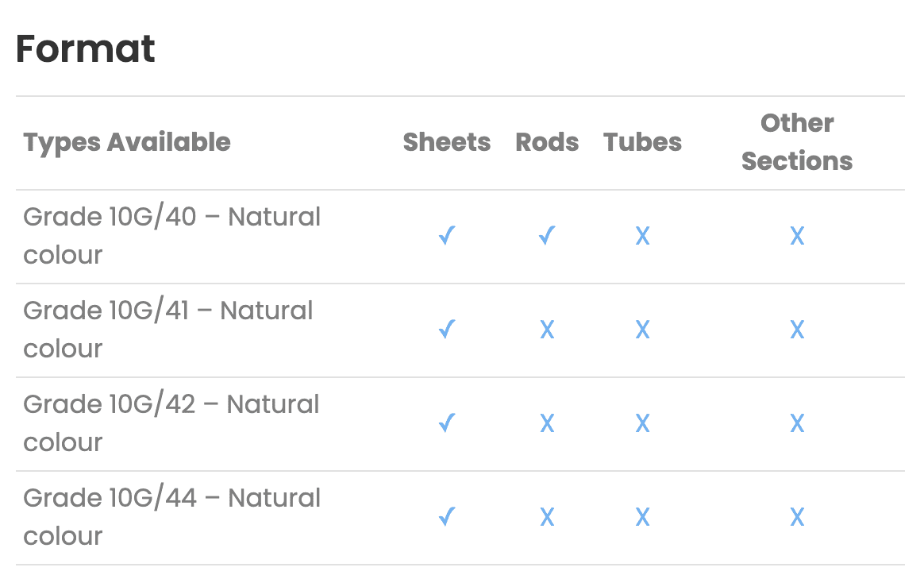Click the Sheets checkmark for Grade 10G/40

pos(447,236)
